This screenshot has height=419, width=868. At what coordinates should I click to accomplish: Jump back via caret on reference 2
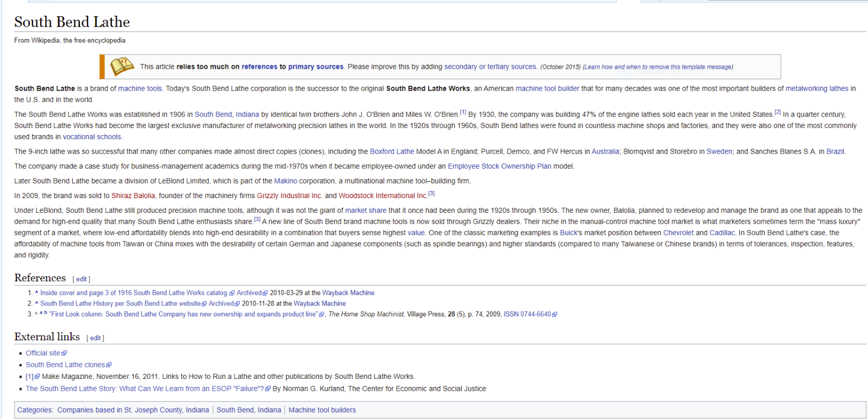[36, 303]
